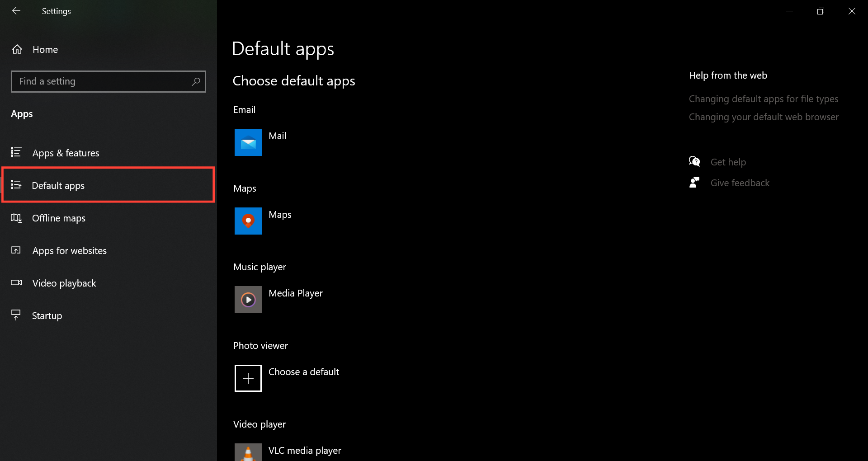Click the 'Apps' sidebar section heading
The height and width of the screenshot is (461, 868).
point(22,114)
